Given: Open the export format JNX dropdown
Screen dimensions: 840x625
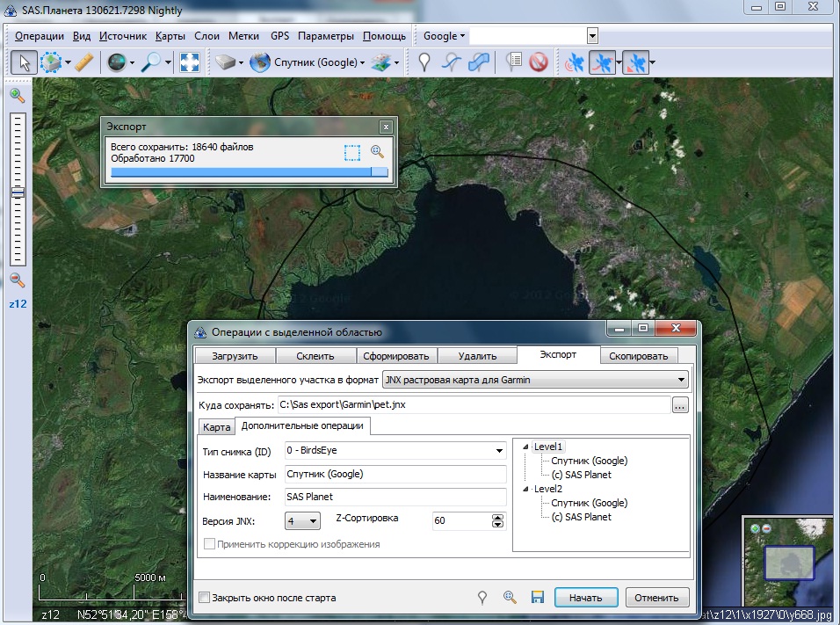Looking at the screenshot, I should 681,381.
